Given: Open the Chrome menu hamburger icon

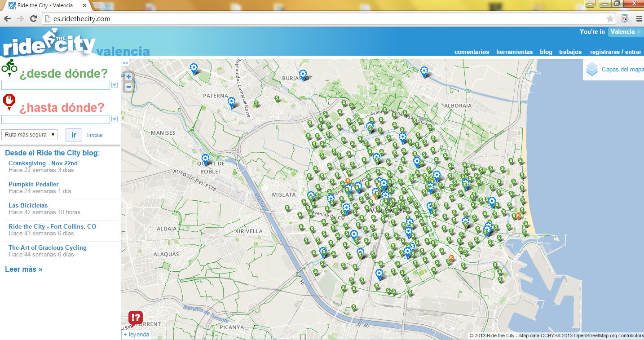Looking at the screenshot, I should pyautogui.click(x=639, y=19).
